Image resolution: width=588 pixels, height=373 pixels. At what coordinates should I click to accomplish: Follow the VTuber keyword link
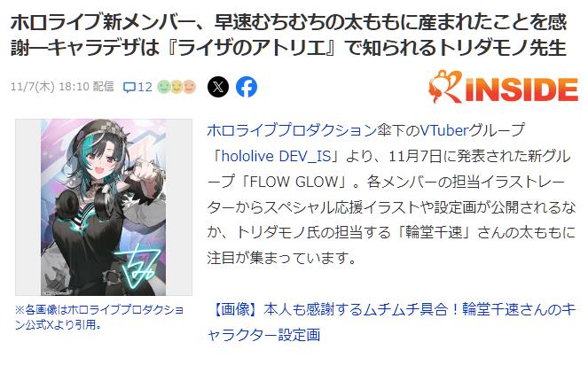(444, 130)
